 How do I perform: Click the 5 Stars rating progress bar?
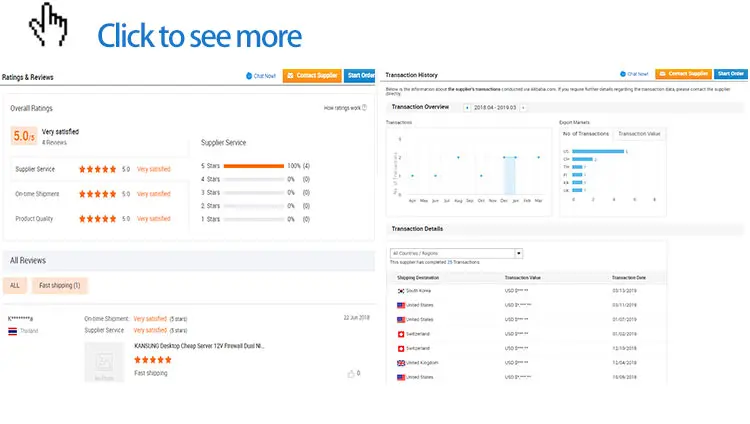(x=253, y=165)
